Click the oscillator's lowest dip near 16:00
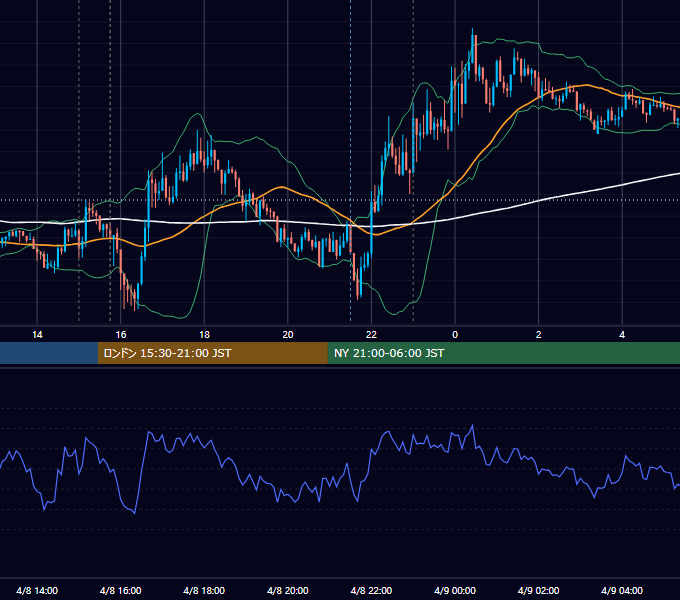 (134, 513)
